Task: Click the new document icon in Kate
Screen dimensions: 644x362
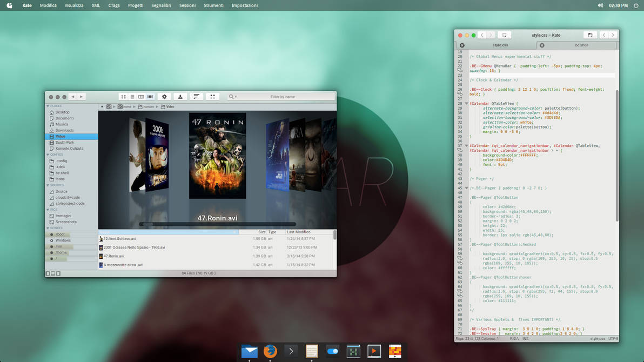Action: tap(505, 35)
